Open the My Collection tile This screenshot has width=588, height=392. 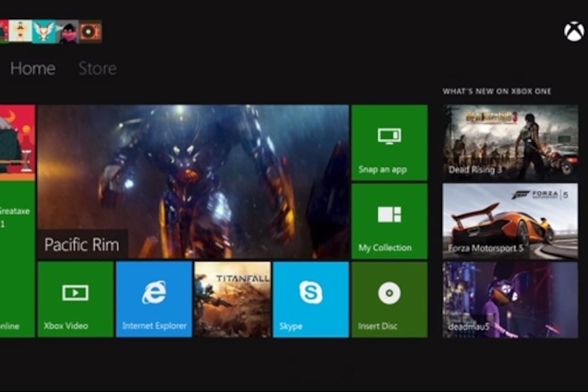tap(390, 221)
